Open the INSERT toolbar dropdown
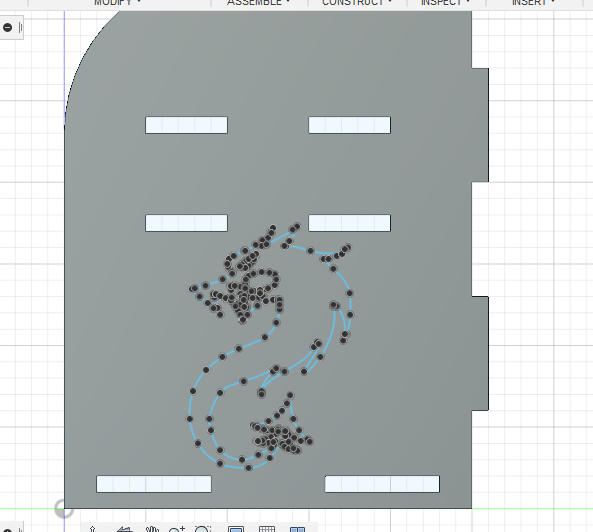The width and height of the screenshot is (593, 532). point(533,2)
